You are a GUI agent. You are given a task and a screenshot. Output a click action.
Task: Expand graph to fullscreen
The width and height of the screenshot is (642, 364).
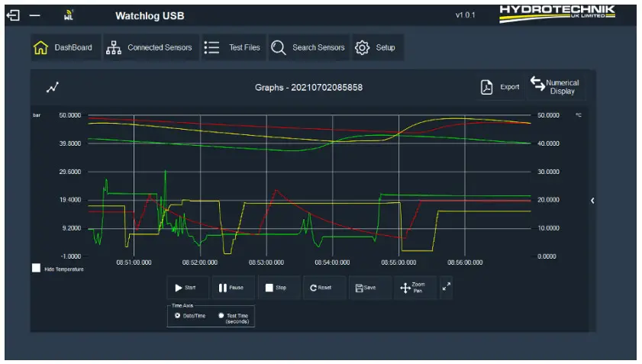[447, 287]
